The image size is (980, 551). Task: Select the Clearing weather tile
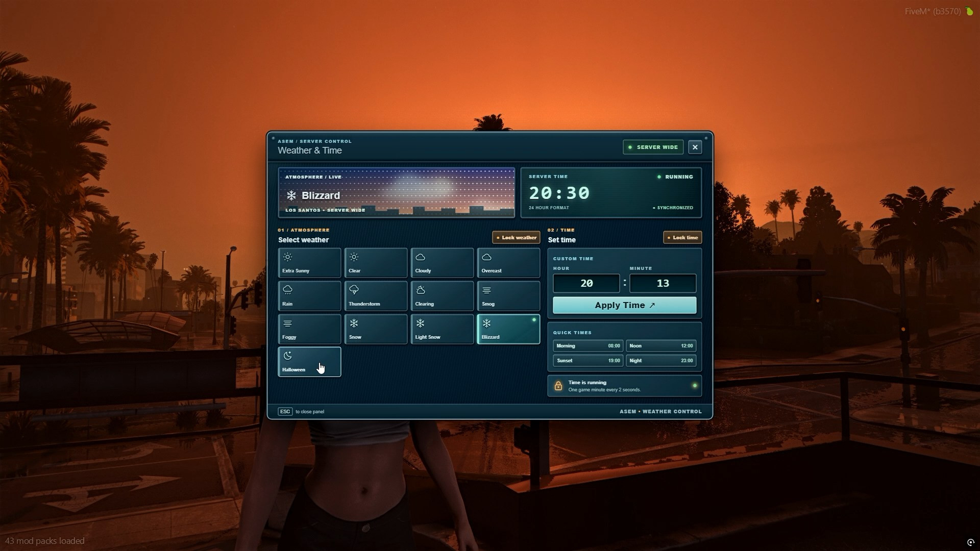coord(442,296)
